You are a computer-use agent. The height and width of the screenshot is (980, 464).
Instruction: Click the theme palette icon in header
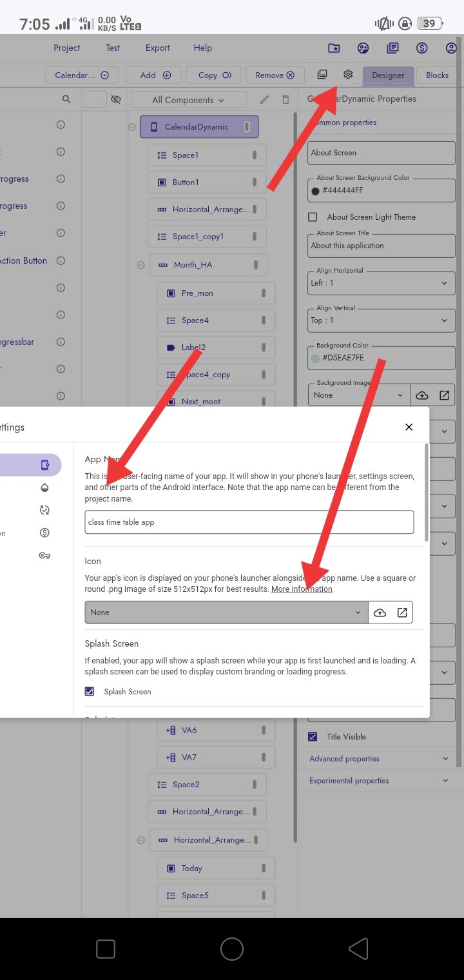[363, 48]
